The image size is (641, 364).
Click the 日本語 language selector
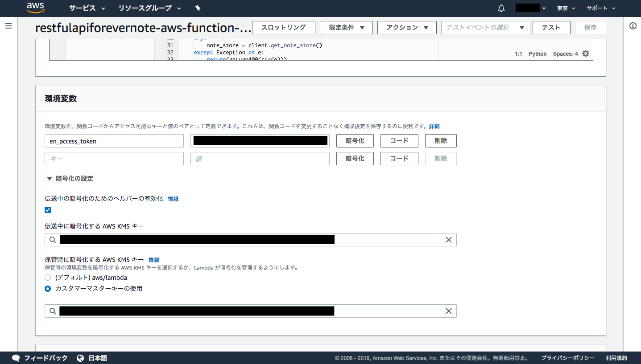(98, 358)
